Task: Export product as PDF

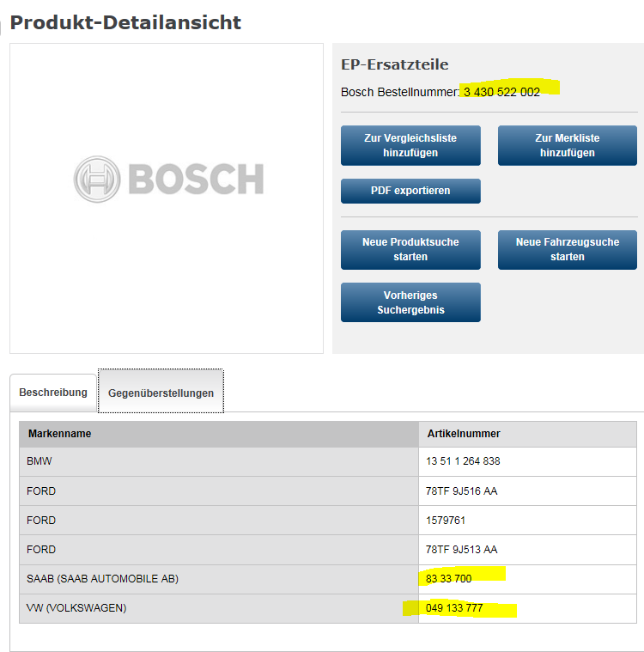Action: [x=410, y=191]
